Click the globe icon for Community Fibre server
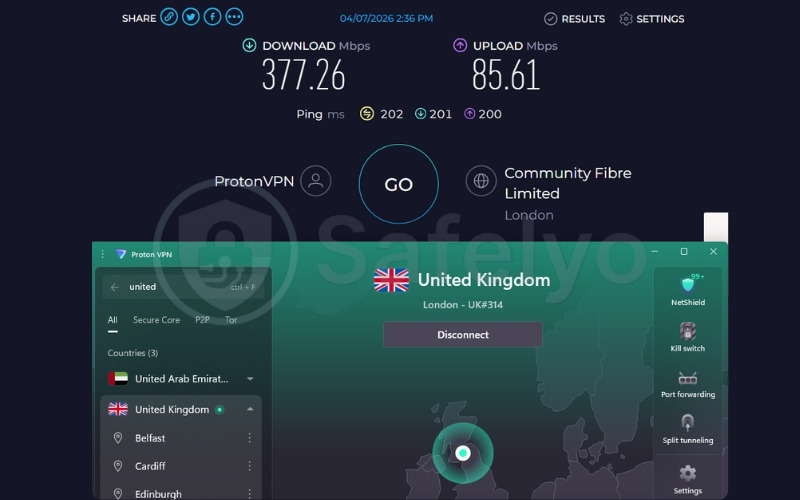 (481, 181)
